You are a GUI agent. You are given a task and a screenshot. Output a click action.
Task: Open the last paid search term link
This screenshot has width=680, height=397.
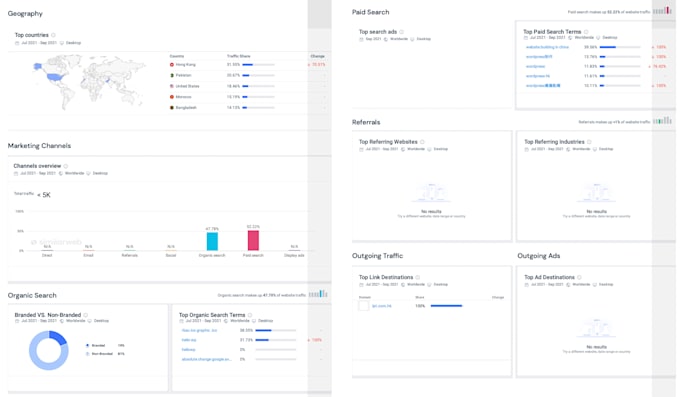(543, 85)
